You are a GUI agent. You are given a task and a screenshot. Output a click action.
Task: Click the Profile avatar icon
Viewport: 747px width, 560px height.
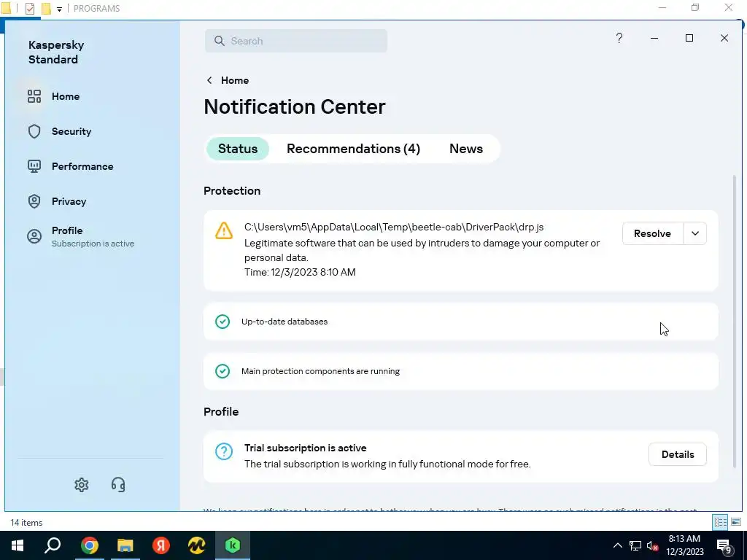coord(34,236)
